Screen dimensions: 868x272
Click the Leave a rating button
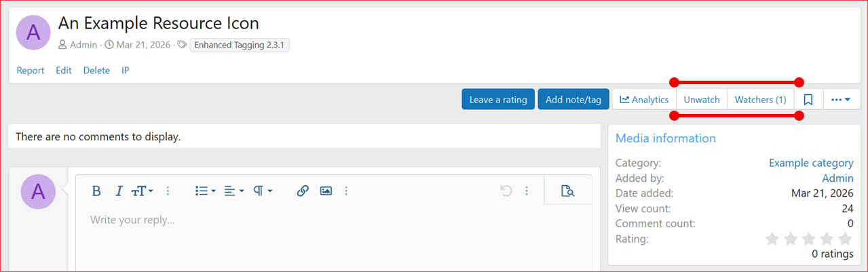[498, 100]
